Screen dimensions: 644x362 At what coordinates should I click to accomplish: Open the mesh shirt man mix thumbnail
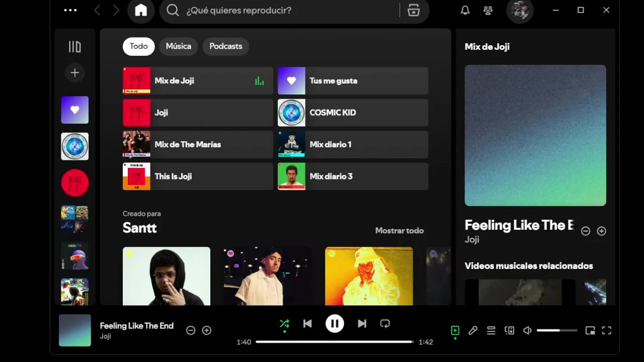[268, 276]
